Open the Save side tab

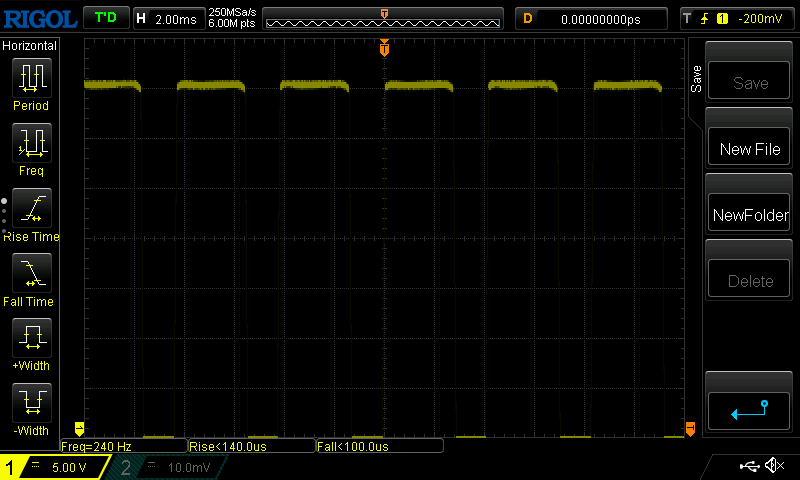(696, 80)
